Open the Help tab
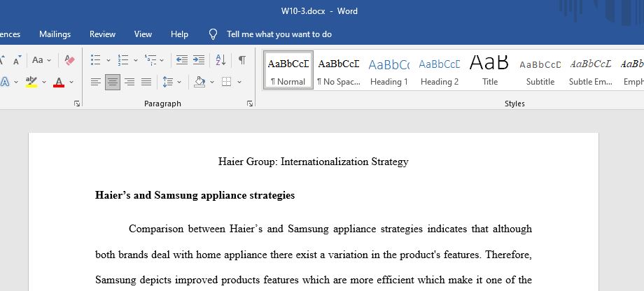The width and height of the screenshot is (644, 291). (x=179, y=34)
